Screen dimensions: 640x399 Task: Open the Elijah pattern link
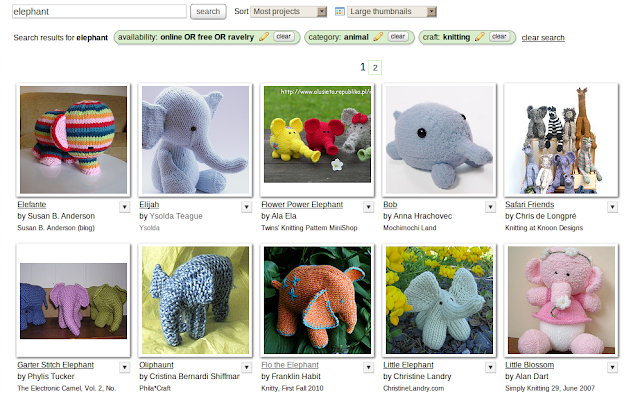point(149,204)
